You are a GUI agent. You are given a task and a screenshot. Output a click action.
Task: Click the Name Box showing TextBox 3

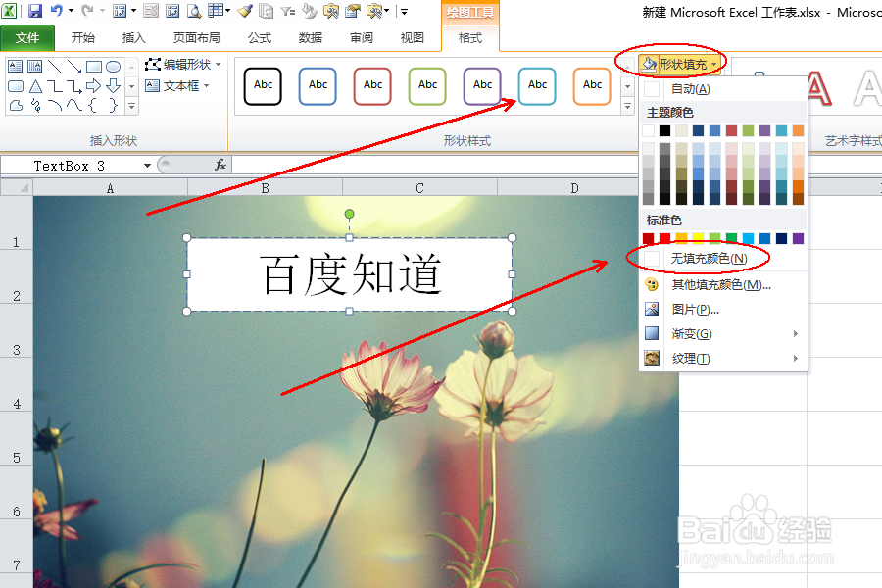(x=72, y=166)
